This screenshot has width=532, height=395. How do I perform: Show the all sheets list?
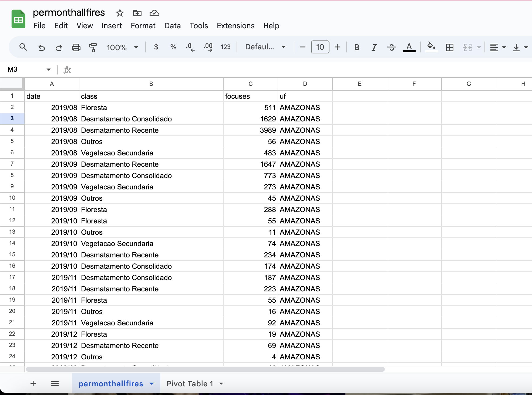(55, 383)
